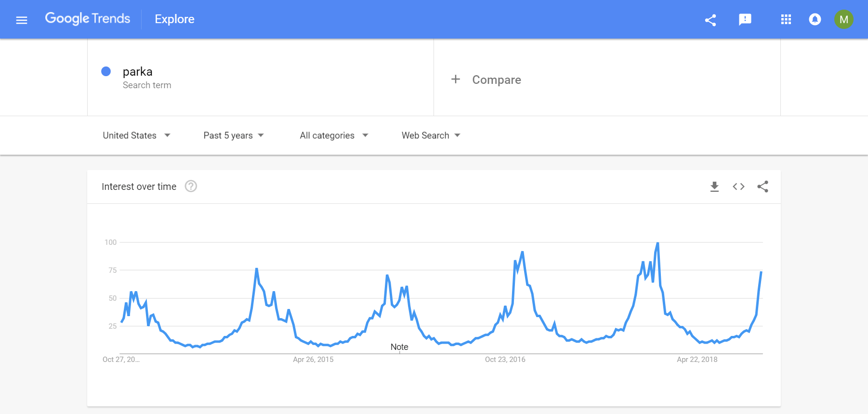Show help for Interest over time
The image size is (868, 414).
pos(191,186)
